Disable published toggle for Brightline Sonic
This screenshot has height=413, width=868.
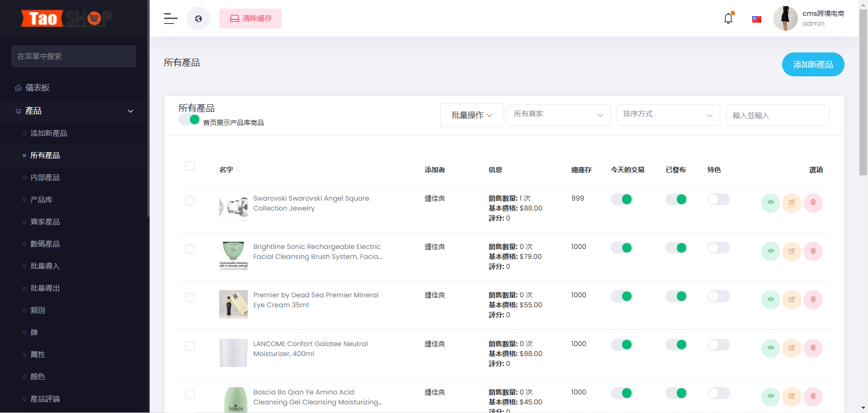[676, 248]
